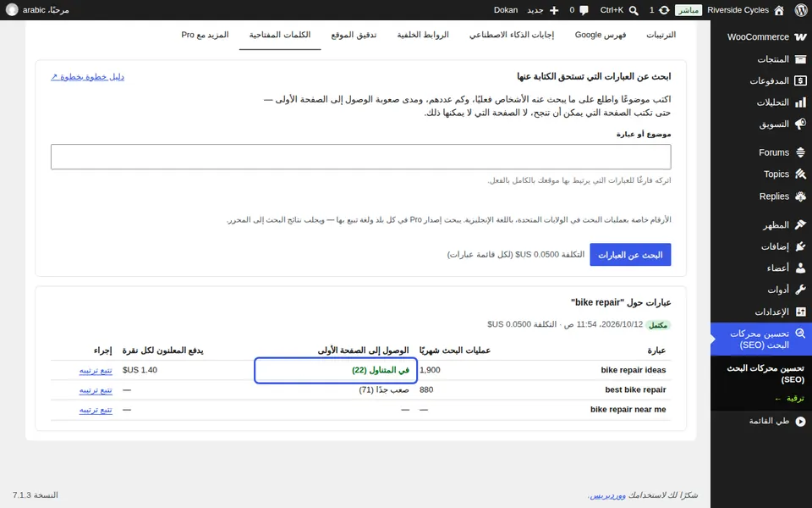This screenshot has width=812, height=508.
Task: Click the 'best bike repair' phrase cell
Action: [x=635, y=389]
